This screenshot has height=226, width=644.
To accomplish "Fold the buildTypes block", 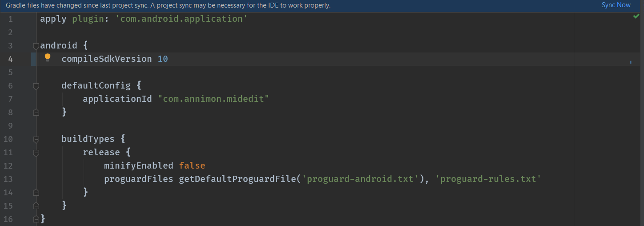I will tap(36, 139).
